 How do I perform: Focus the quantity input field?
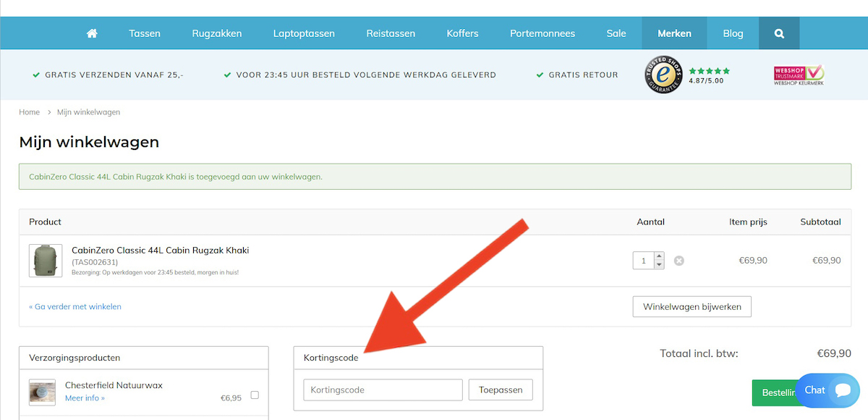pyautogui.click(x=644, y=261)
